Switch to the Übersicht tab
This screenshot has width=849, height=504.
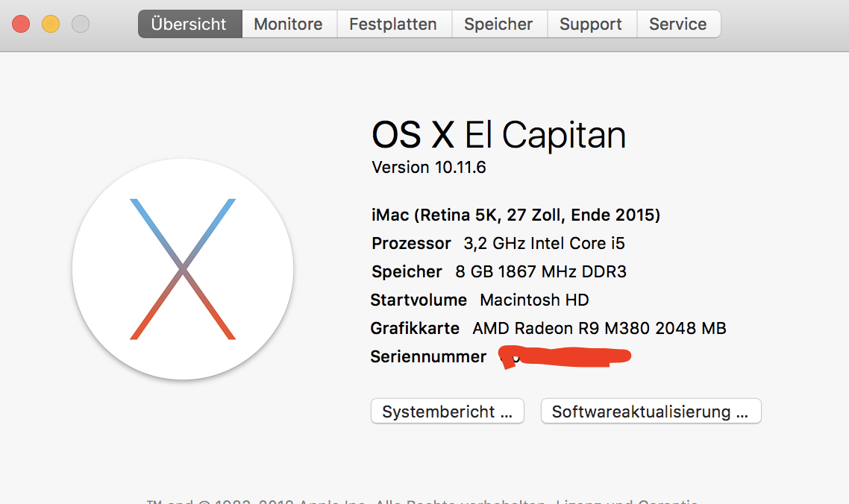coord(190,24)
